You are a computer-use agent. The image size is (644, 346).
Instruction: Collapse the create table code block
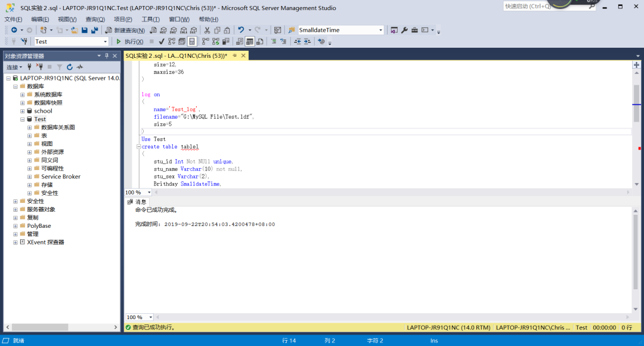(x=138, y=147)
